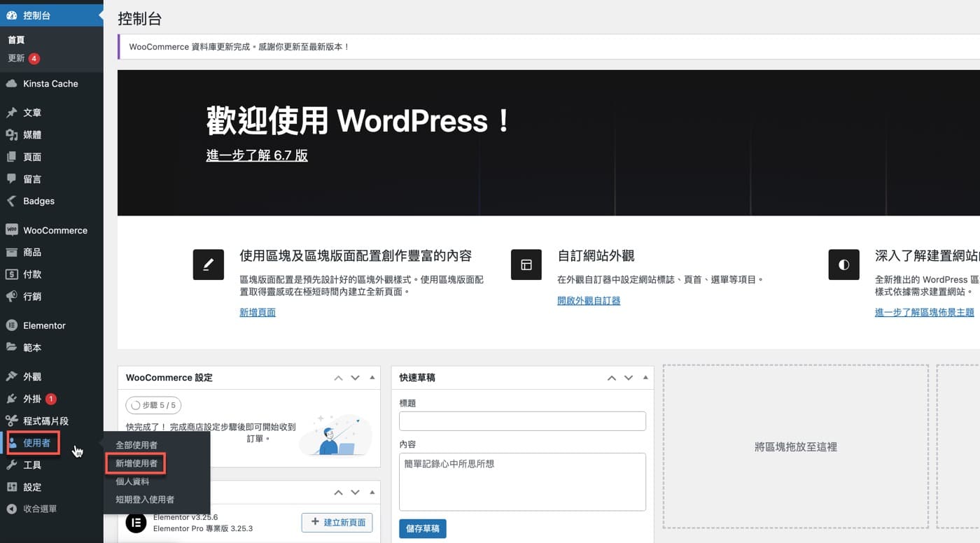Open the 更新 submenu item
Image resolution: width=980 pixels, height=543 pixels.
24,58
